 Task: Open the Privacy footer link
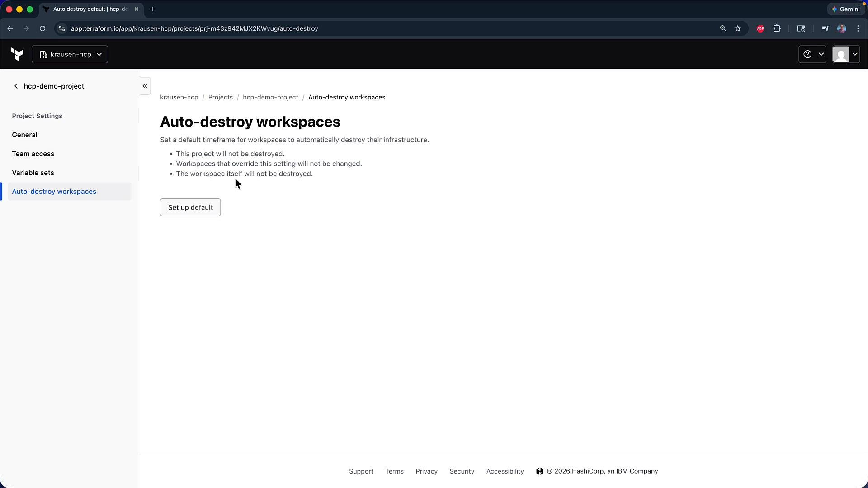coord(427,471)
